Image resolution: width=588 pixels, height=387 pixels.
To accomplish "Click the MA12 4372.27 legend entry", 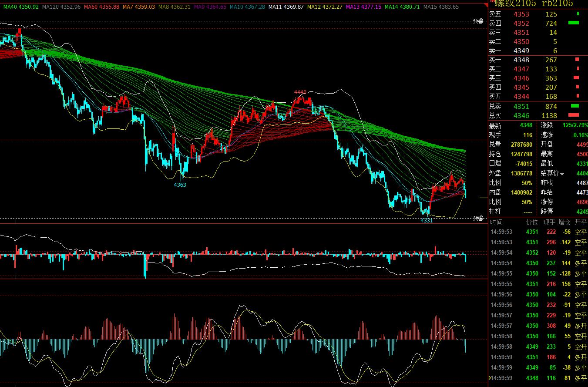I will [x=325, y=7].
